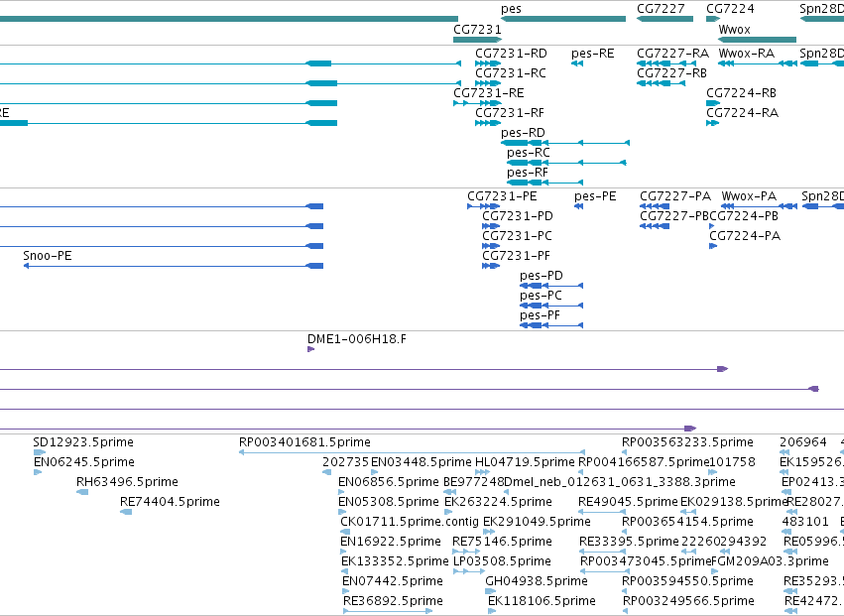Select the CG7231-PD protein label
Viewport: 844px width, 616px height.
point(518,217)
